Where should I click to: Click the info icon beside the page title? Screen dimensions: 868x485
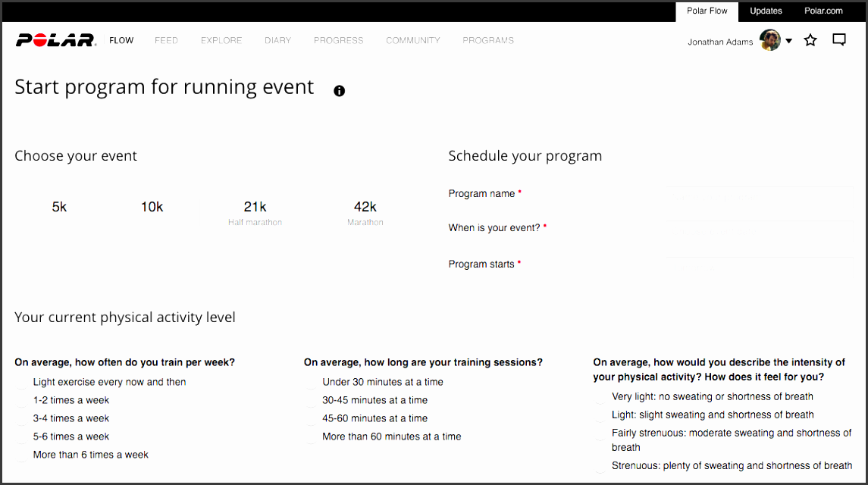(339, 90)
